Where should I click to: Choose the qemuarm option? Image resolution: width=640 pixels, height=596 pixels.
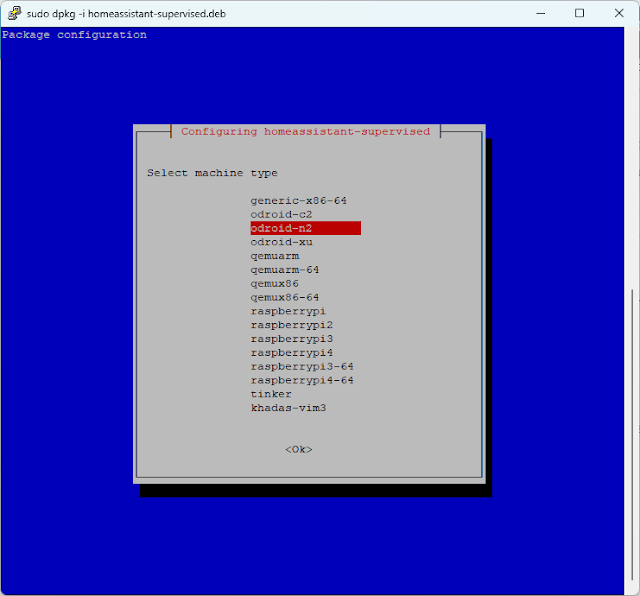click(x=275, y=256)
